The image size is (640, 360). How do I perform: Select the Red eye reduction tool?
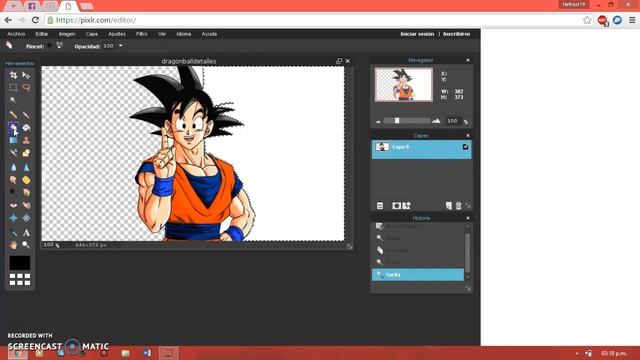(x=13, y=205)
